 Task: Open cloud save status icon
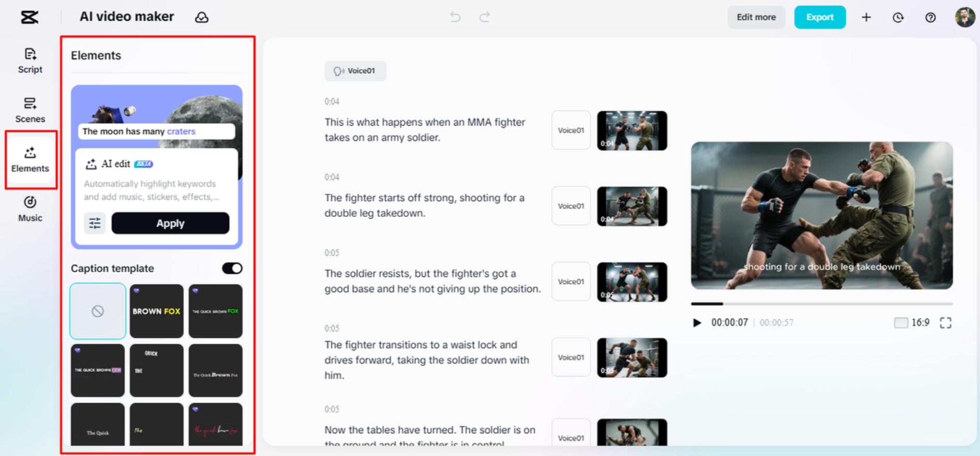(x=202, y=17)
